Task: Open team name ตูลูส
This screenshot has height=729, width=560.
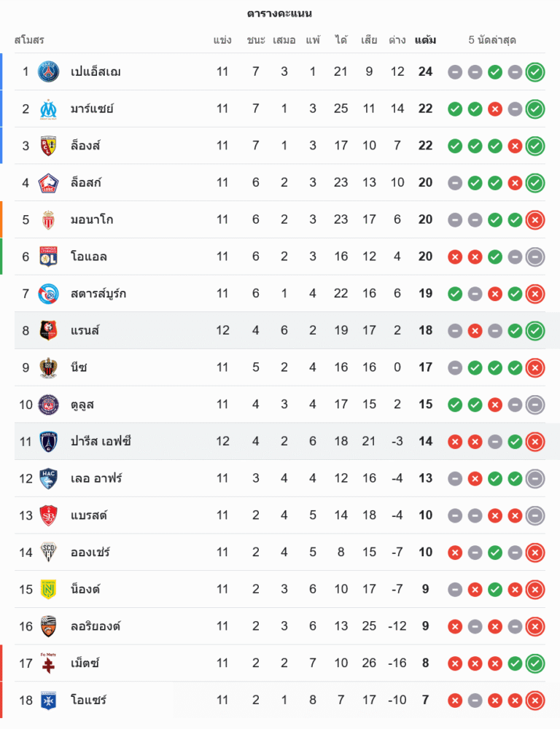Action: [82, 404]
